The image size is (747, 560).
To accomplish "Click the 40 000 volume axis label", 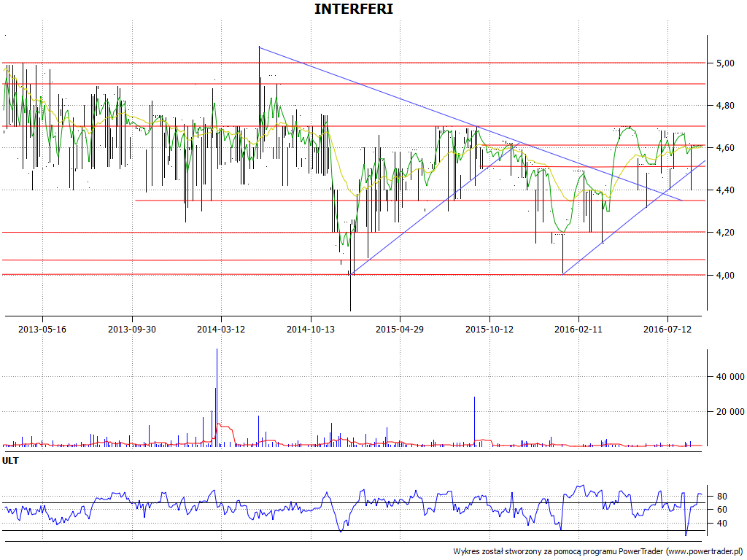I will pos(729,377).
